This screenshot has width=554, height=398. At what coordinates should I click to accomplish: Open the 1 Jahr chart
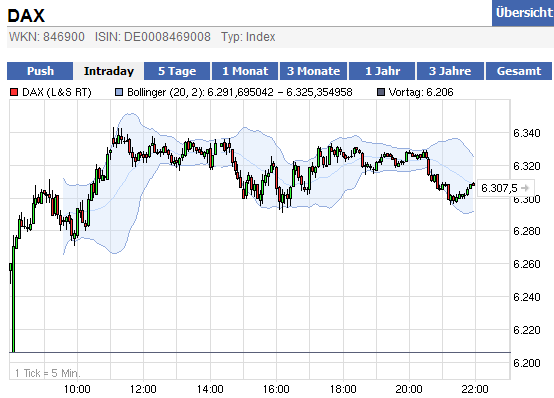pos(382,71)
